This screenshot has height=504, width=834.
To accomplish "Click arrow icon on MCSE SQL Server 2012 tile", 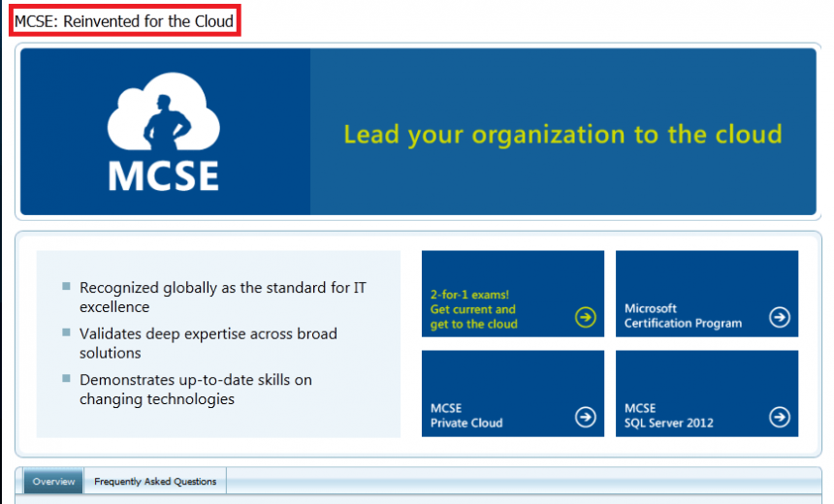I will point(780,417).
